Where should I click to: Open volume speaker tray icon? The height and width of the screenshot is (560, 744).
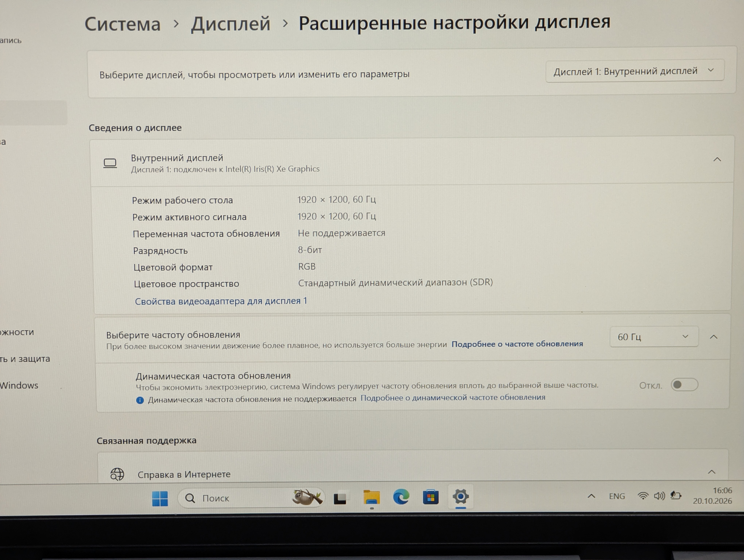click(x=659, y=496)
